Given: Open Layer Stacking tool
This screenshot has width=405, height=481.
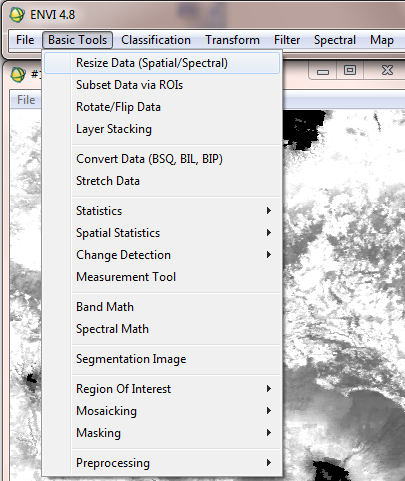Looking at the screenshot, I should pos(162,129).
